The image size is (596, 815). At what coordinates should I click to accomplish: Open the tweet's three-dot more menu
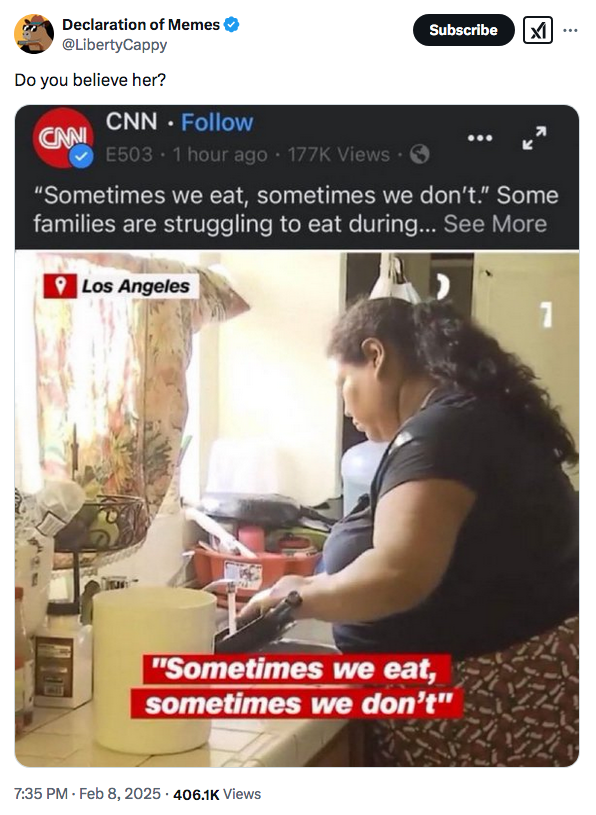(570, 30)
